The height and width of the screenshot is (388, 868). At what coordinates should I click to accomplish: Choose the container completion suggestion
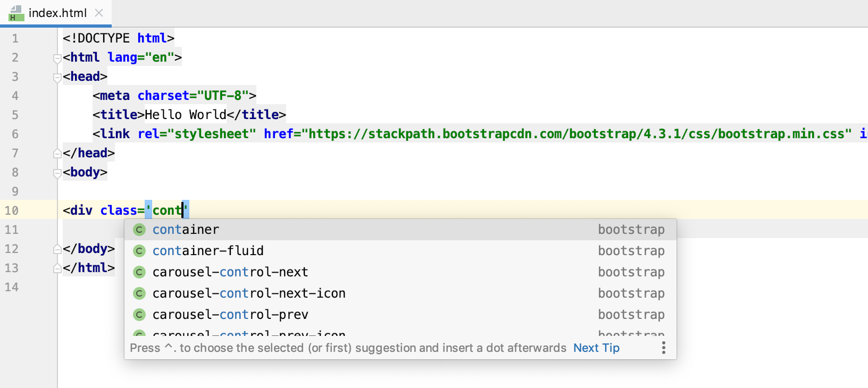(x=186, y=230)
